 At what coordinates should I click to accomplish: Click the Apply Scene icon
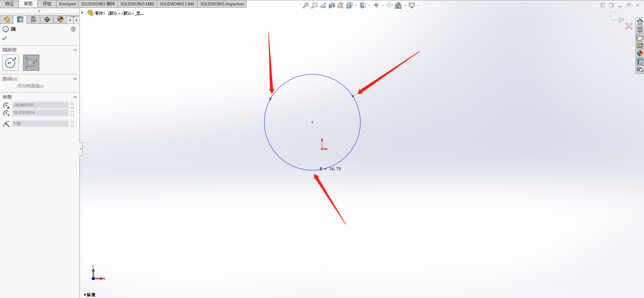398,5
